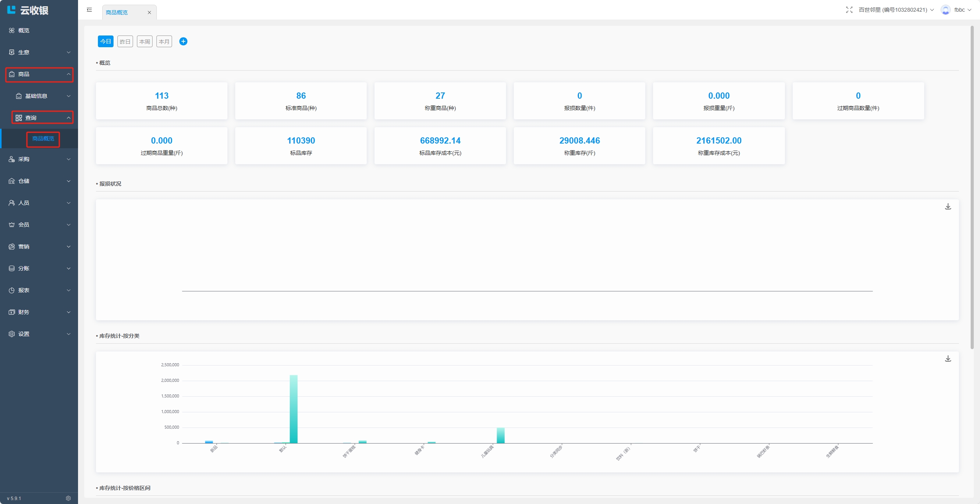
Task: Download the 报损状况 chart
Action: 948,206
